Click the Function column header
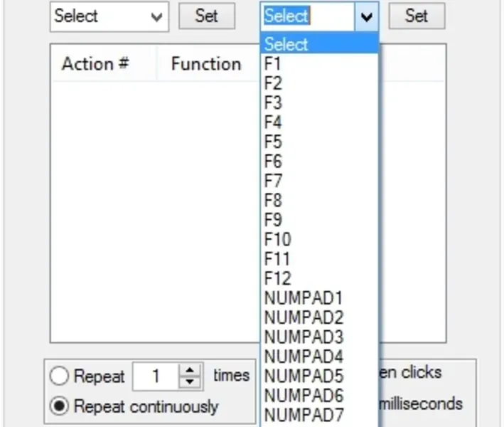Viewport: 504px width, 427px height. (206, 64)
